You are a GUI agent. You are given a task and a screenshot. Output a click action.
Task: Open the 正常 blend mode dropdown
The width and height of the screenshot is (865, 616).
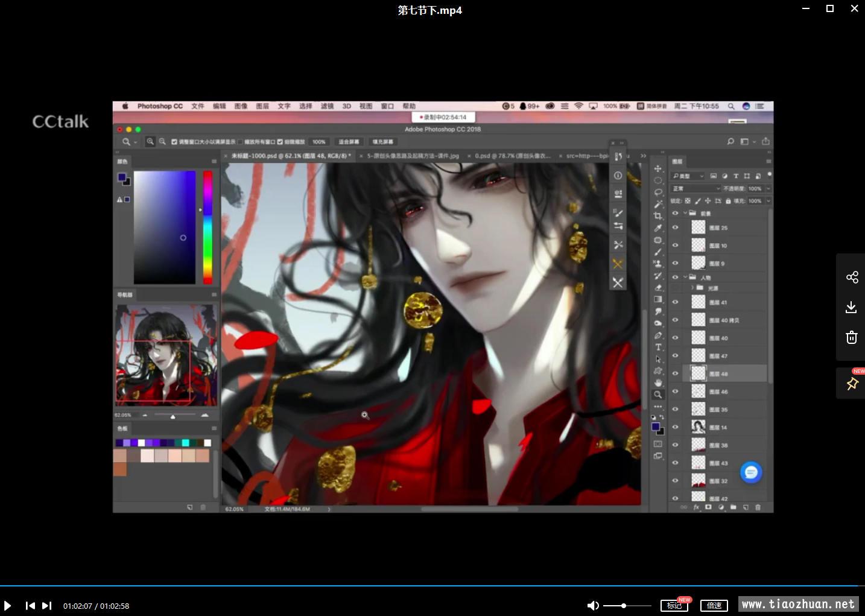696,189
